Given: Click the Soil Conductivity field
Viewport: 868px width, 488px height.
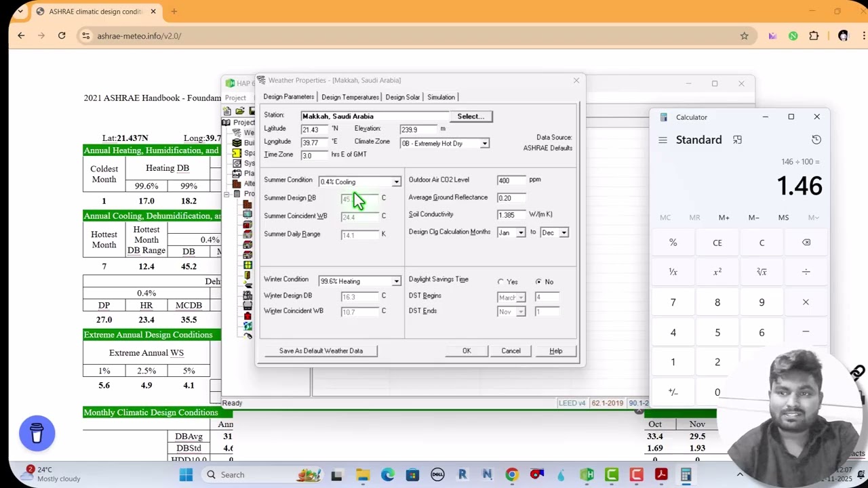Looking at the screenshot, I should [511, 215].
